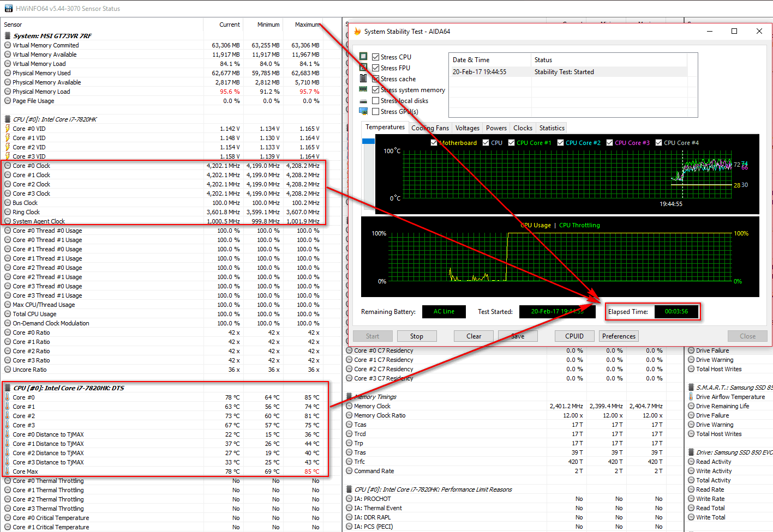This screenshot has height=532, width=773.
Task: Click the monitor icon beside Stress GPU(s)
Action: click(x=363, y=111)
